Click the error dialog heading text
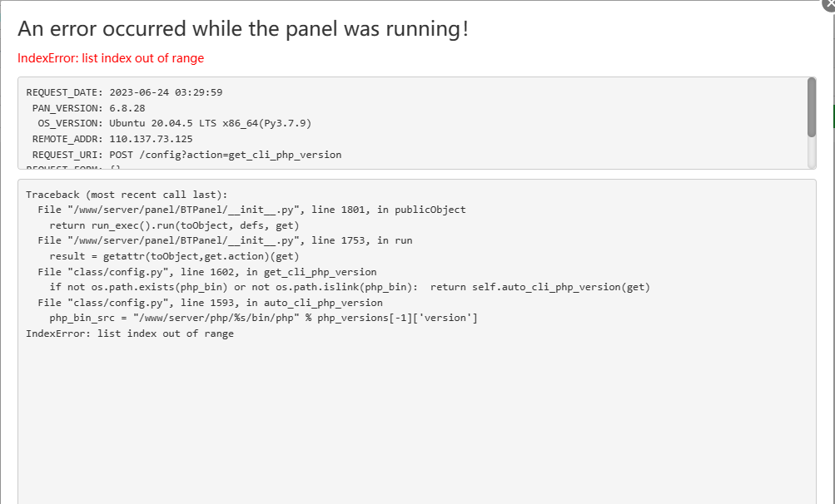 click(243, 29)
